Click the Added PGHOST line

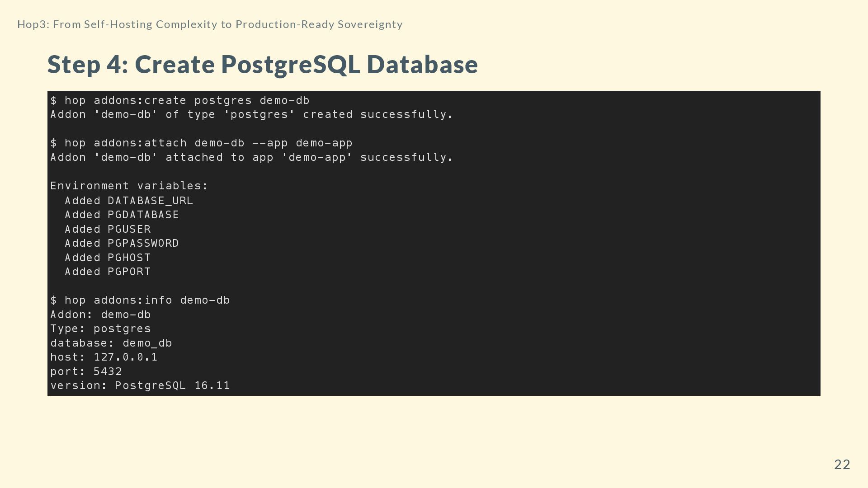108,258
